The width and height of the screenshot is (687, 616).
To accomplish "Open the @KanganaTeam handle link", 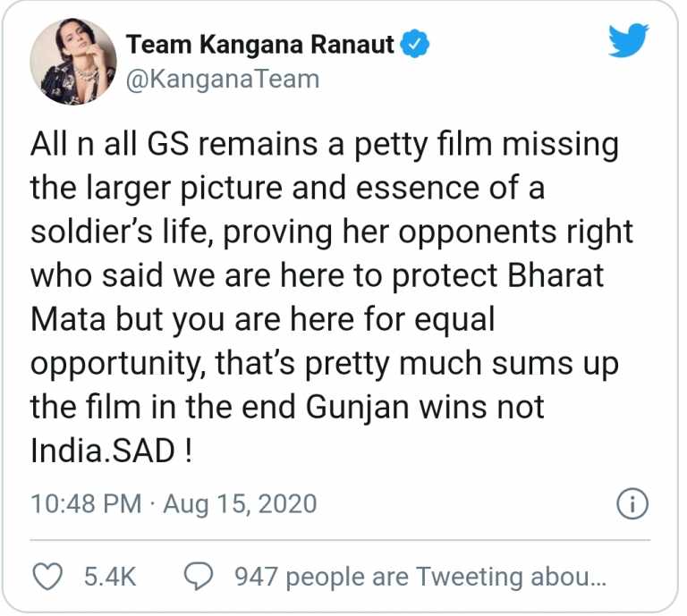I will pos(223,80).
